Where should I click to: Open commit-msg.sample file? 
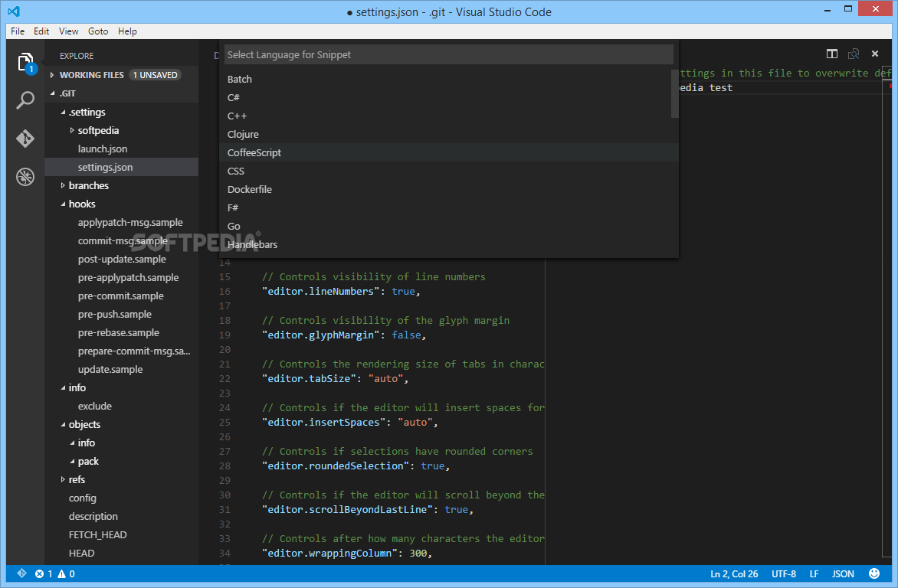121,240
